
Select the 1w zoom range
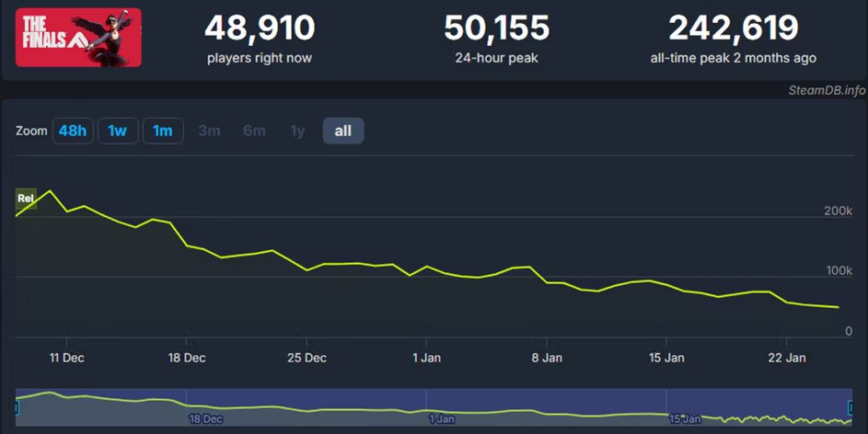(x=118, y=131)
